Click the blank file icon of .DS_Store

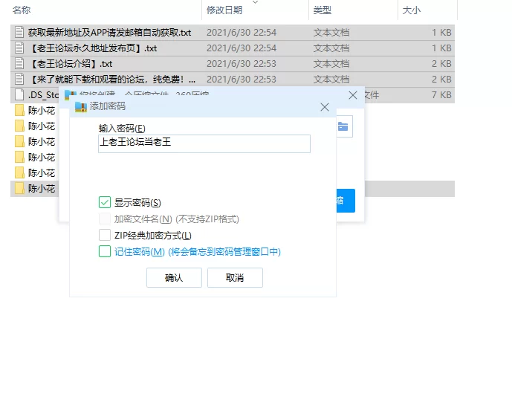[19, 95]
